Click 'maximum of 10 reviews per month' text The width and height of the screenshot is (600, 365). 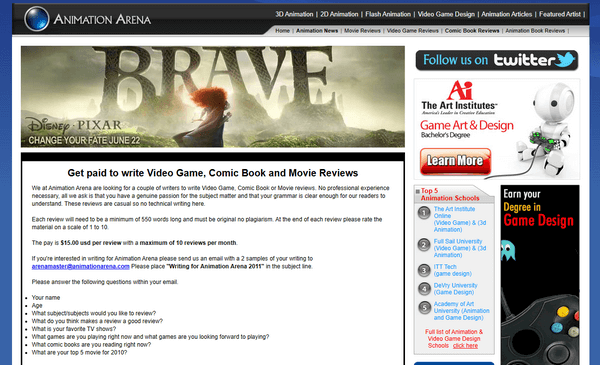click(x=188, y=243)
